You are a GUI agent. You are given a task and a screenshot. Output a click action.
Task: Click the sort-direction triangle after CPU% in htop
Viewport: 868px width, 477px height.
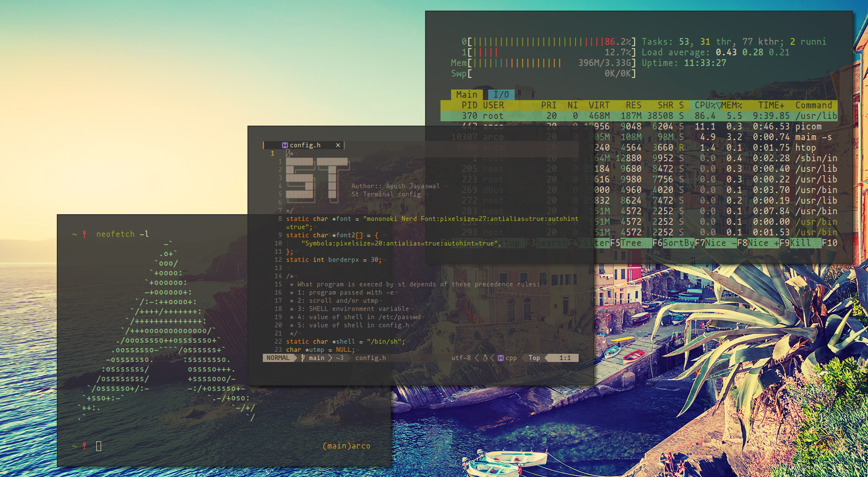[718, 105]
